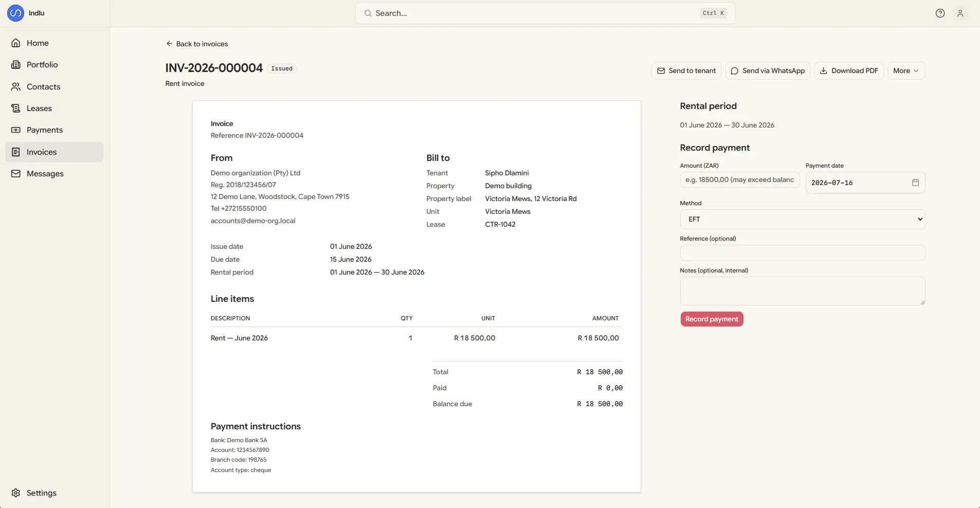This screenshot has width=980, height=508.
Task: Click the Issued status badge
Action: (x=282, y=68)
